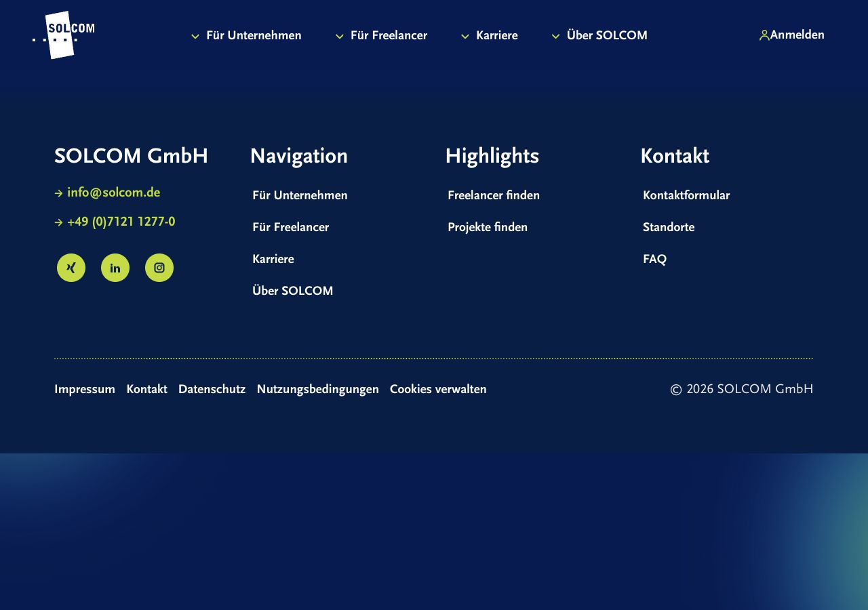Click Anmelden to sign in
Screen dimensions: 868x610
[797, 35]
